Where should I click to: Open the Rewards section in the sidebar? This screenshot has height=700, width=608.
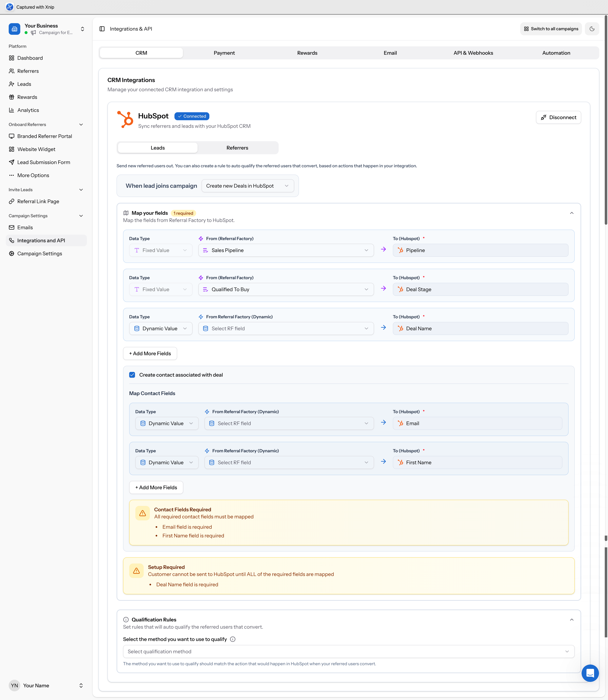click(x=27, y=97)
